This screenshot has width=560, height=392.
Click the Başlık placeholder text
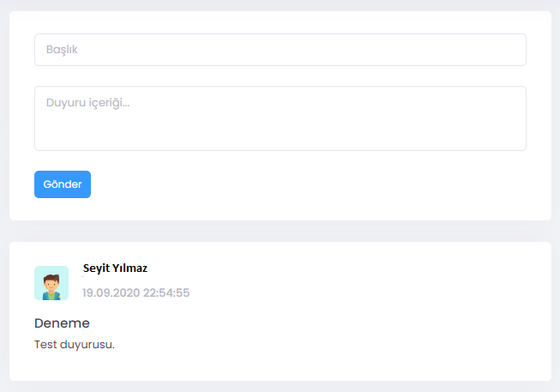(x=61, y=50)
